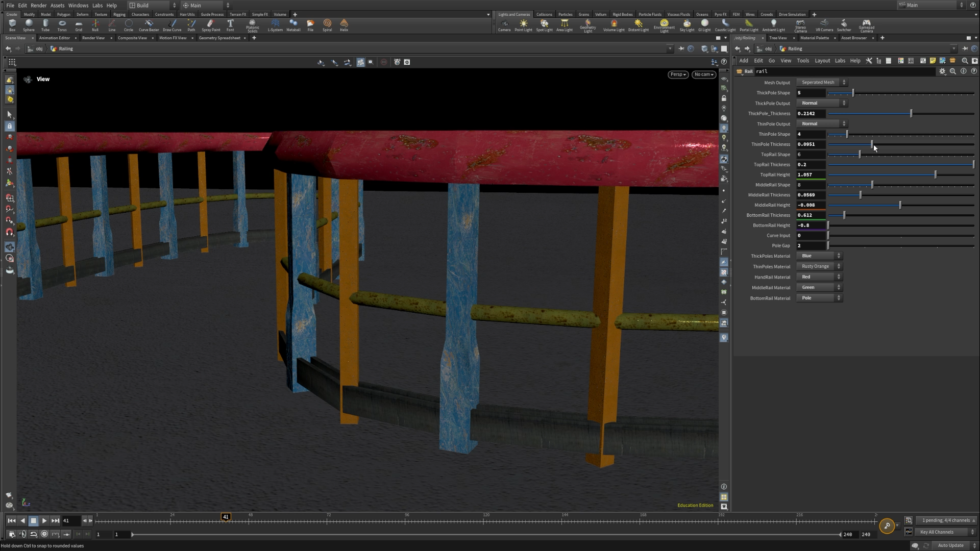The width and height of the screenshot is (980, 551).
Task: Select the Curve Bezier tool
Action: pos(149,24)
